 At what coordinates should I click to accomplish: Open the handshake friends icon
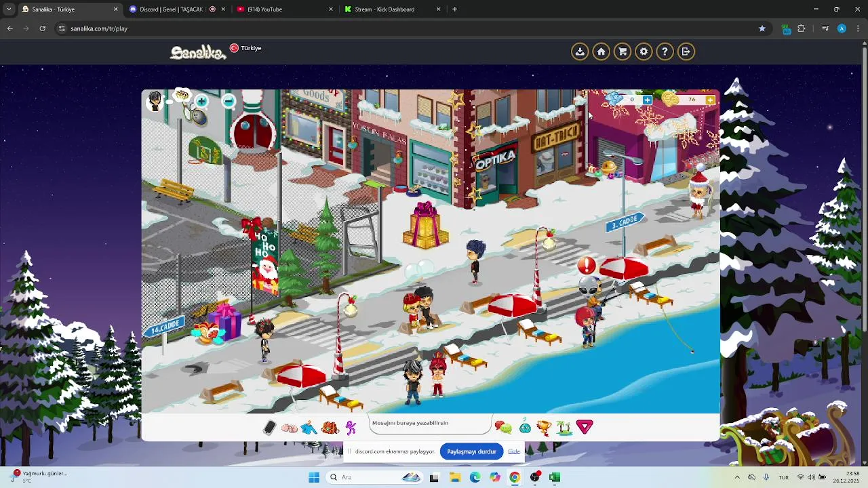coord(290,428)
